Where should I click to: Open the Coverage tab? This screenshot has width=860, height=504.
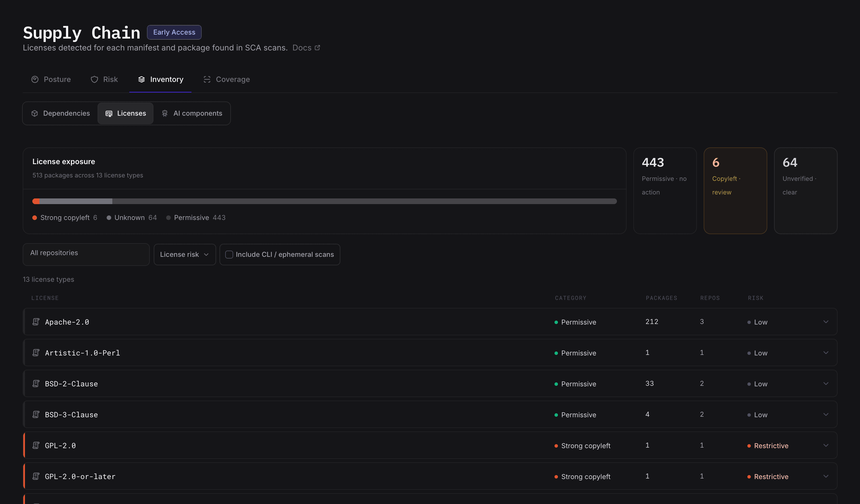[x=227, y=79]
